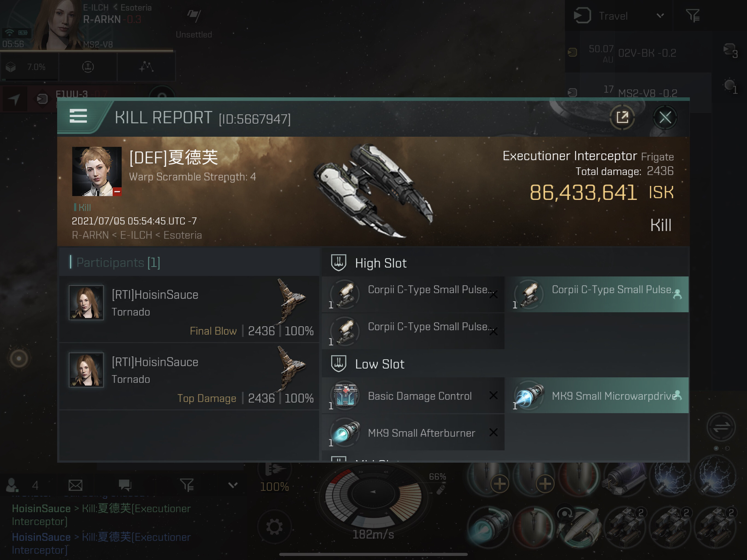
Task: Open the kill report hamburger menu
Action: 78,116
